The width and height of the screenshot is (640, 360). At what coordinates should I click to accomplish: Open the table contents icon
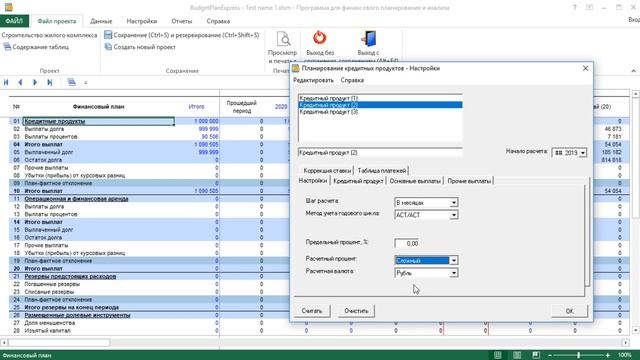(7, 47)
